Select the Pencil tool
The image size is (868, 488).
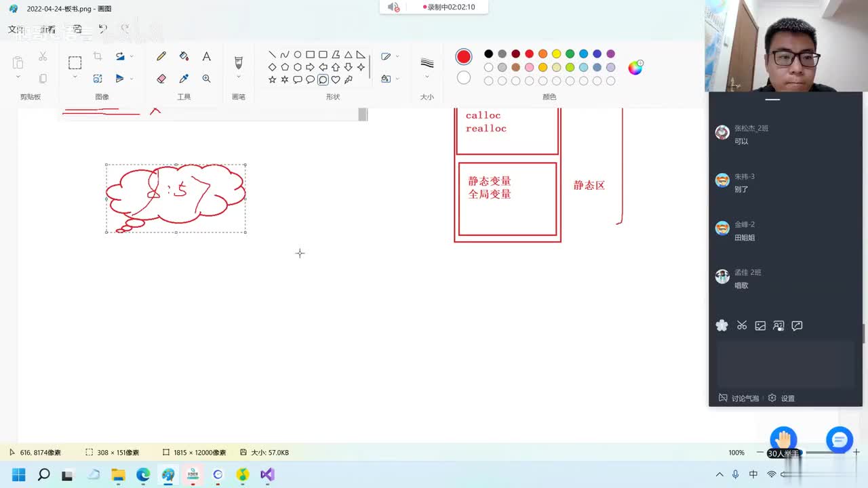click(161, 56)
